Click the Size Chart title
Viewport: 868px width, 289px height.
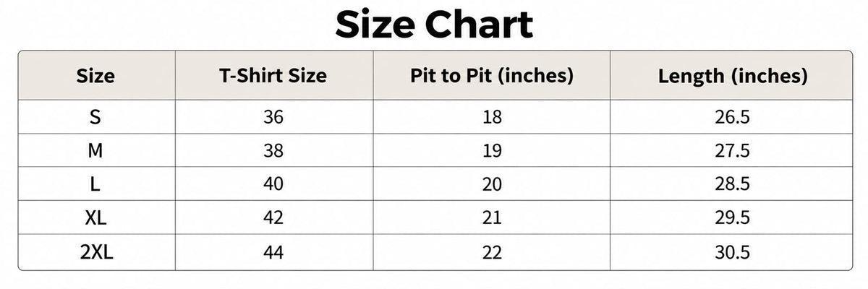click(434, 26)
